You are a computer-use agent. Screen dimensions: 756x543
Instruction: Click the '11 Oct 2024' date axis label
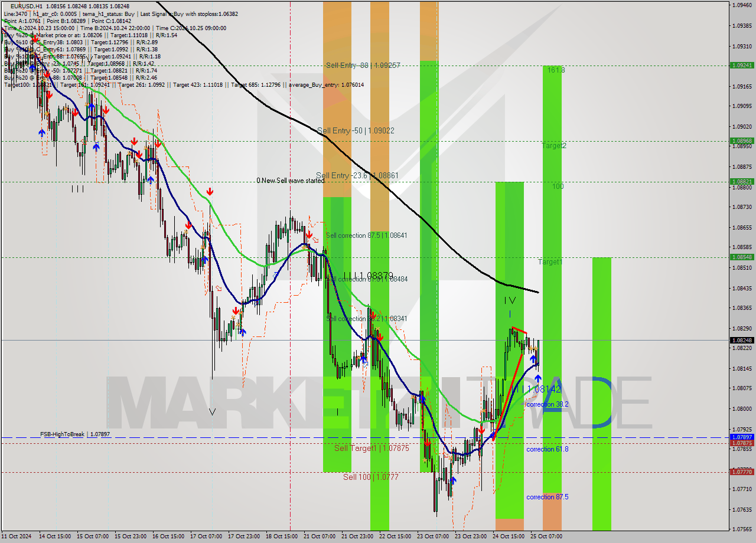click(x=16, y=537)
